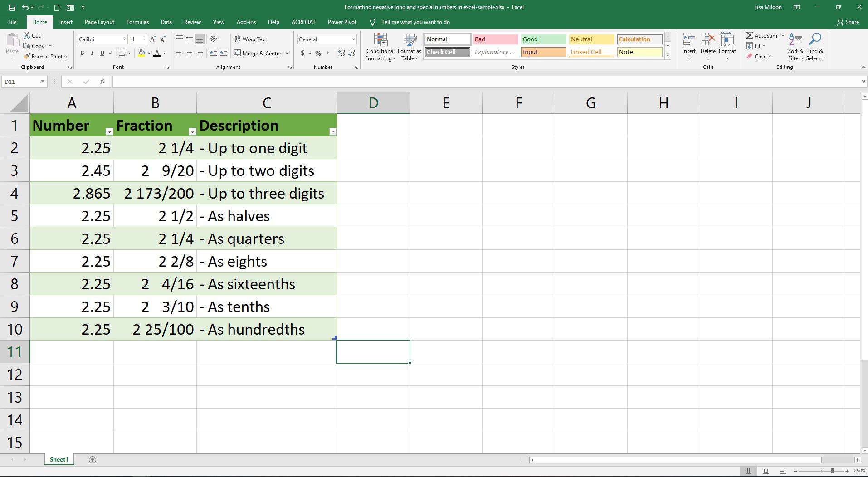Open the Calibri font name dropdown
868x477 pixels.
(x=124, y=39)
